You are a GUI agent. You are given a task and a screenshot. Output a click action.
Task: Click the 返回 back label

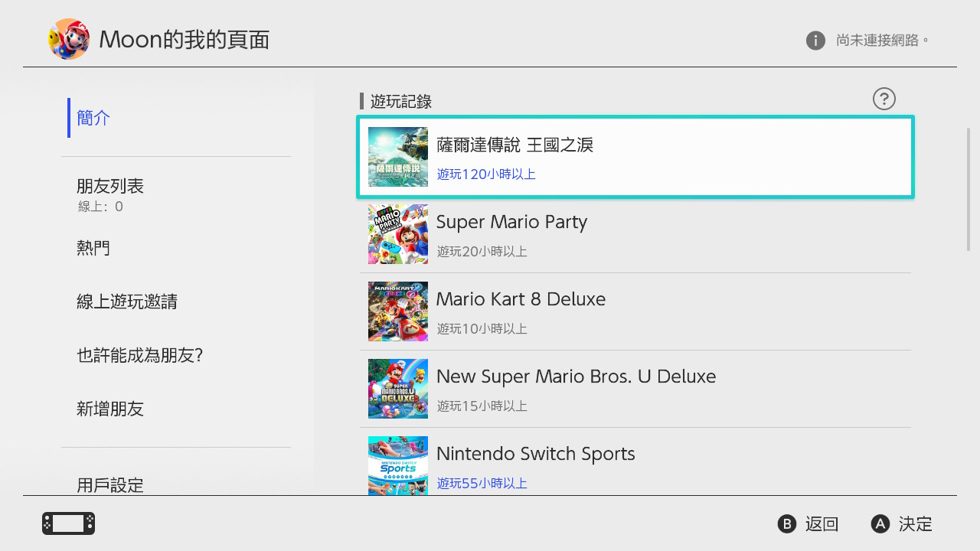pyautogui.click(x=822, y=524)
